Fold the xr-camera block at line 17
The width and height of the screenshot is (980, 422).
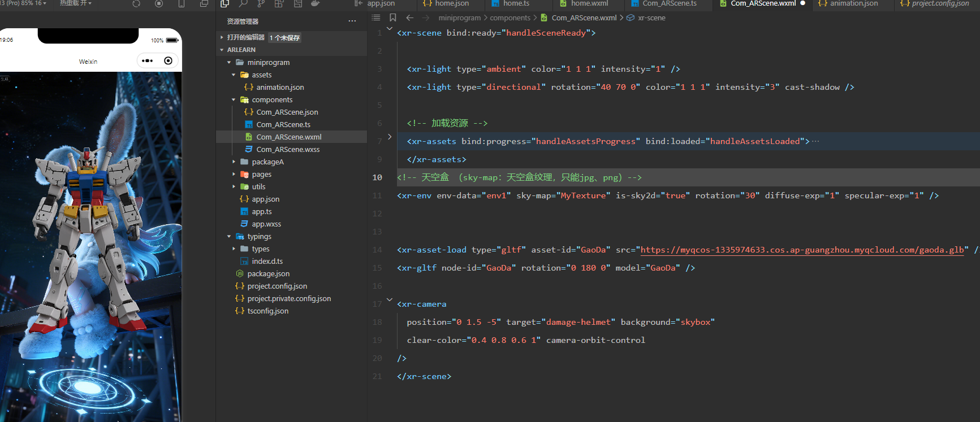point(390,299)
